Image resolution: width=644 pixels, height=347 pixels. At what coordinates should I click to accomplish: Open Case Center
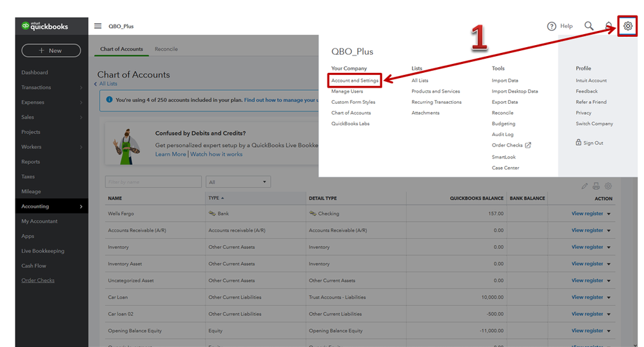[505, 168]
